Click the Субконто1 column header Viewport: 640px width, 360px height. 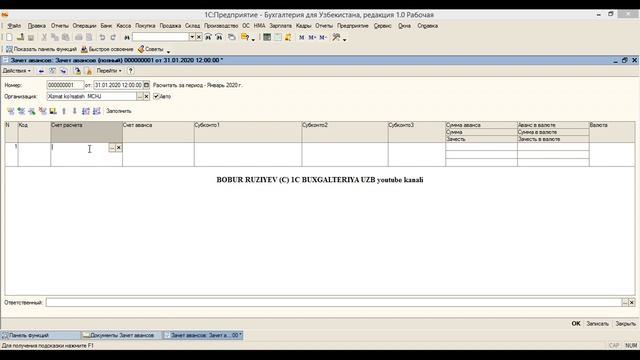click(x=248, y=132)
